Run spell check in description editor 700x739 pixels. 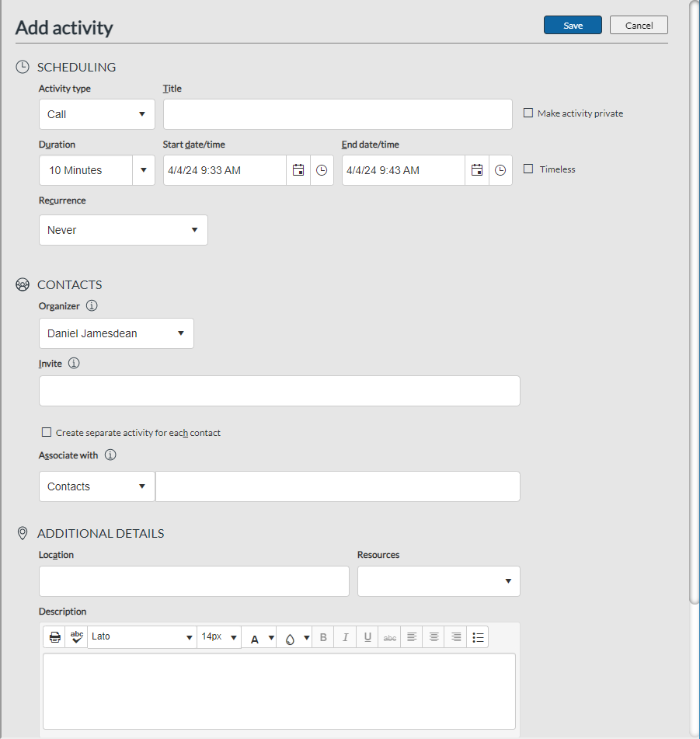tap(77, 637)
